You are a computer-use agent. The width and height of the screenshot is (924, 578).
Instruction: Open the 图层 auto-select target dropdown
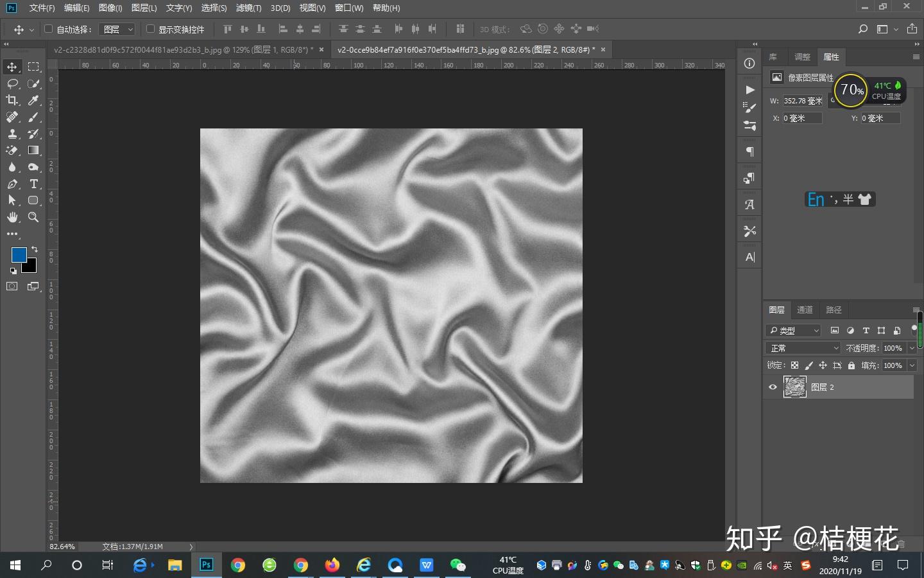click(x=118, y=29)
